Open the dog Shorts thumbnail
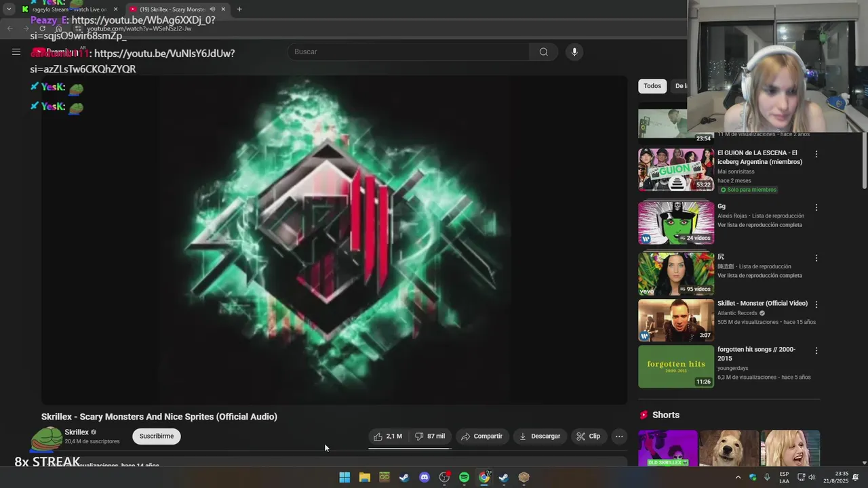Viewport: 868px width, 488px height. coord(729,448)
